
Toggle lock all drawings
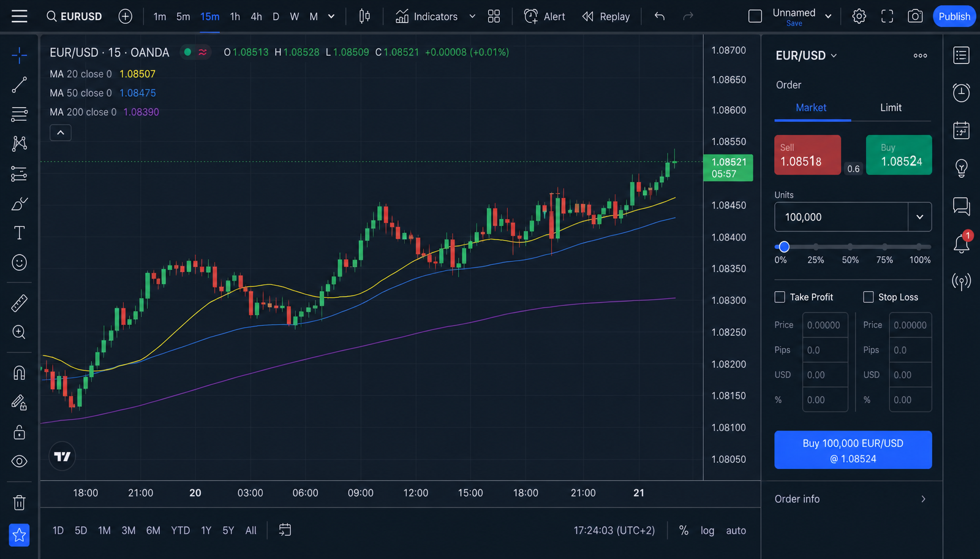point(20,432)
